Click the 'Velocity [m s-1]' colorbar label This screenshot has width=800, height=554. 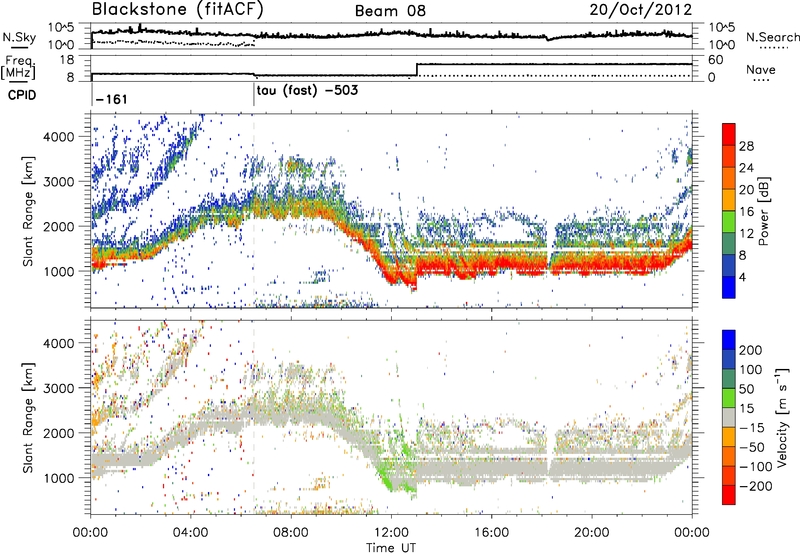coord(782,417)
